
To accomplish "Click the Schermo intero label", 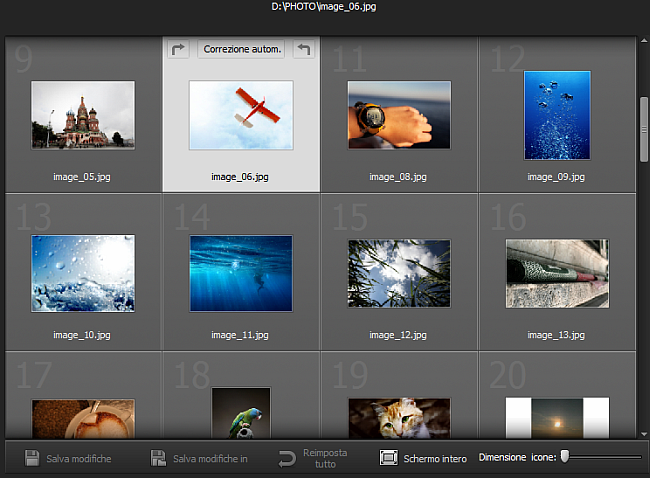I will point(435,459).
